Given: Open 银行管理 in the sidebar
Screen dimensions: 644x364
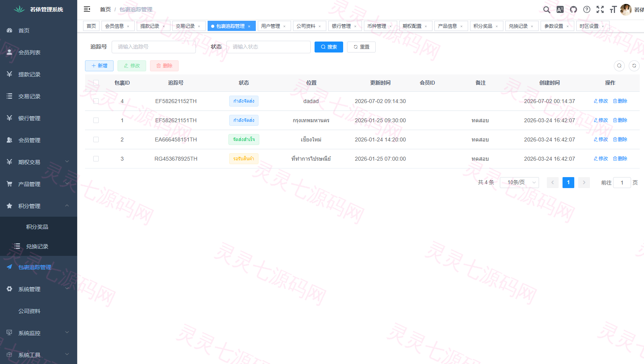Looking at the screenshot, I should click(x=38, y=118).
